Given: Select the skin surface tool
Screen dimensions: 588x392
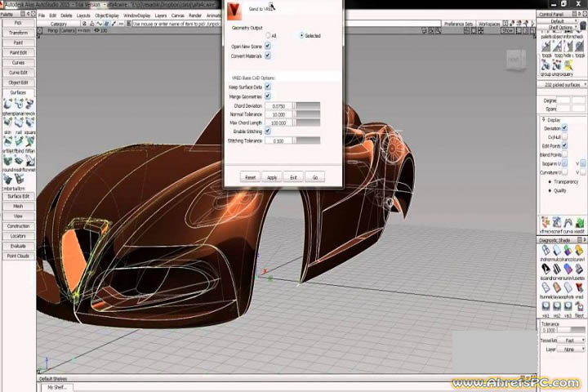Looking at the screenshot, I should point(7,123).
